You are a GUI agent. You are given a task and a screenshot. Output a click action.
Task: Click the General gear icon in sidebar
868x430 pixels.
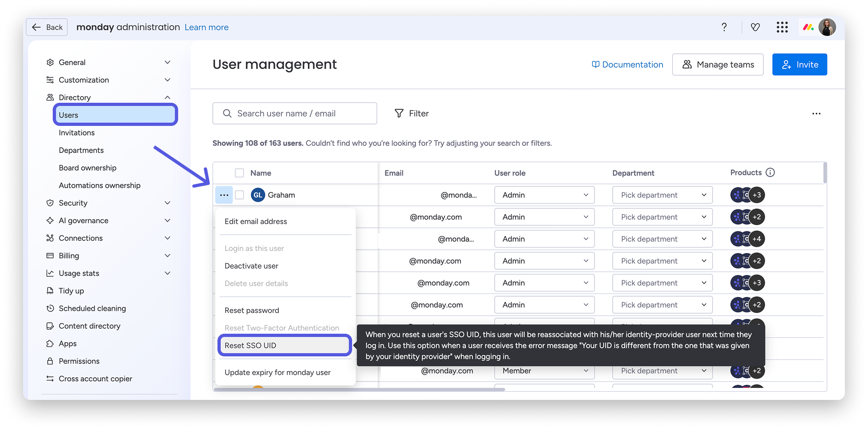click(50, 62)
